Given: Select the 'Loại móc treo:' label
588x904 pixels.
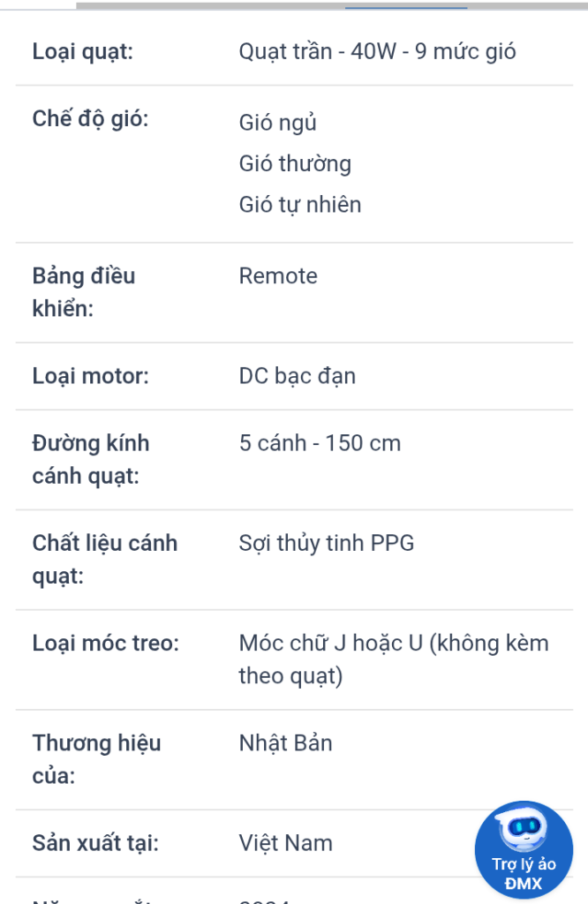Looking at the screenshot, I should tap(106, 643).
